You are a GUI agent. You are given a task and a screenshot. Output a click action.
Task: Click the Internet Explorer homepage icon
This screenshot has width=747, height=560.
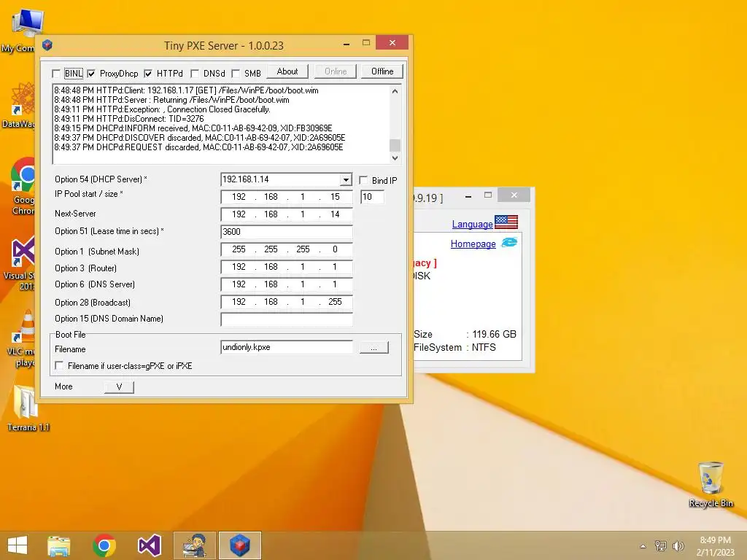click(x=509, y=242)
